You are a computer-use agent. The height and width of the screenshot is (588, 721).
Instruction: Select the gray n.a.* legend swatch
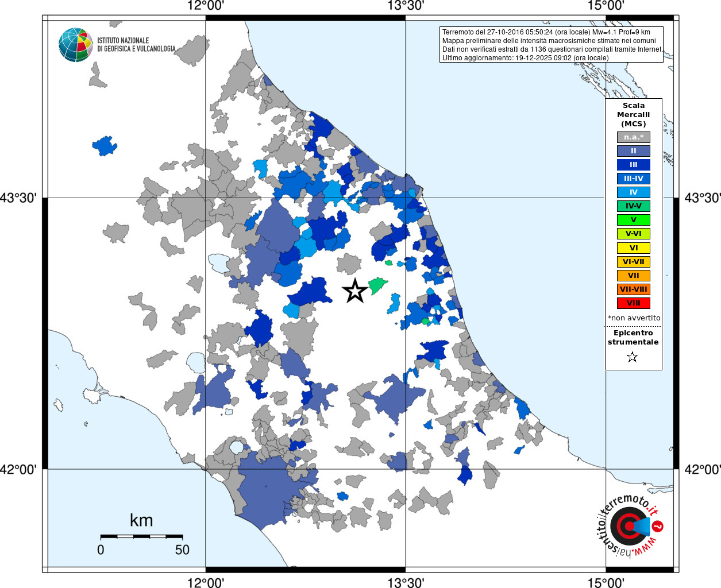633,137
